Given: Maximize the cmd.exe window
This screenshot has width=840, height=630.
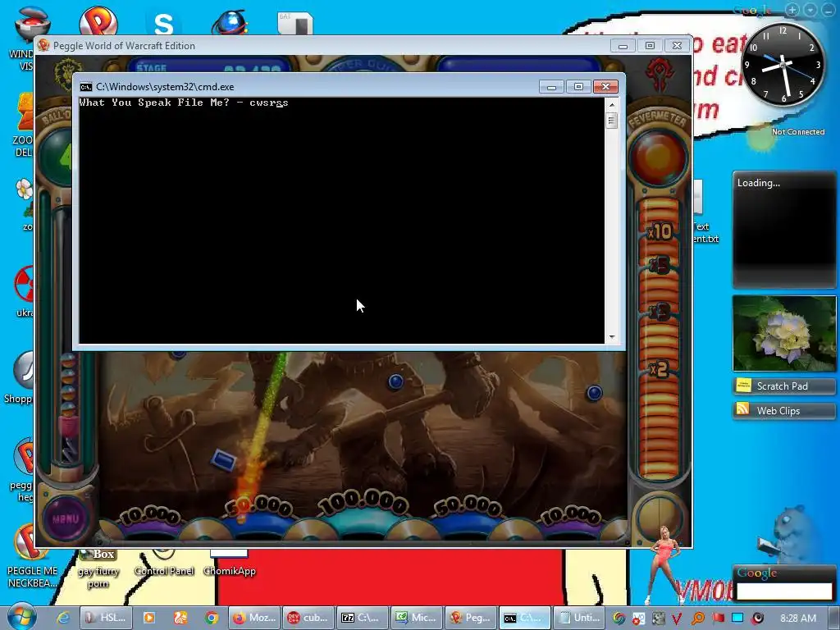Looking at the screenshot, I should coord(578,87).
